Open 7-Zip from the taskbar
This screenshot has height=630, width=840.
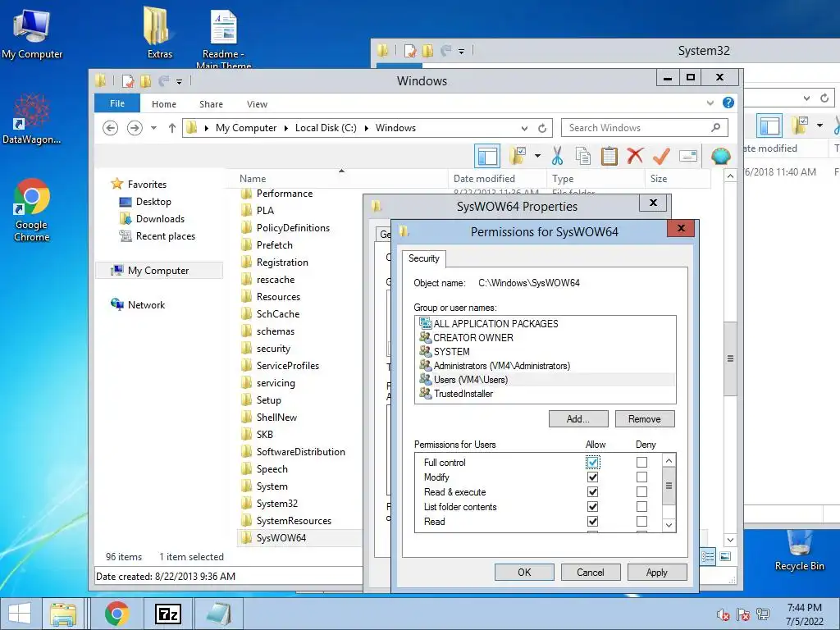(x=167, y=614)
